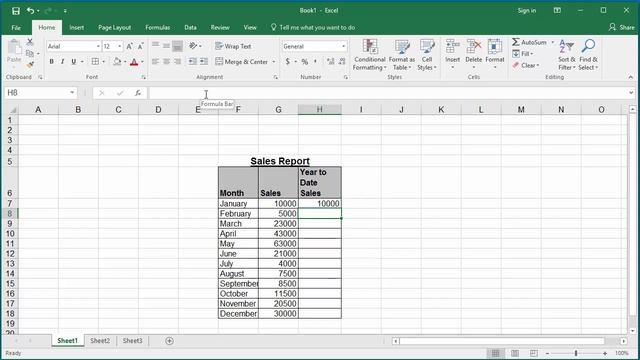Switch to Sheet2
Screen dimensions: 640x360
point(100,341)
